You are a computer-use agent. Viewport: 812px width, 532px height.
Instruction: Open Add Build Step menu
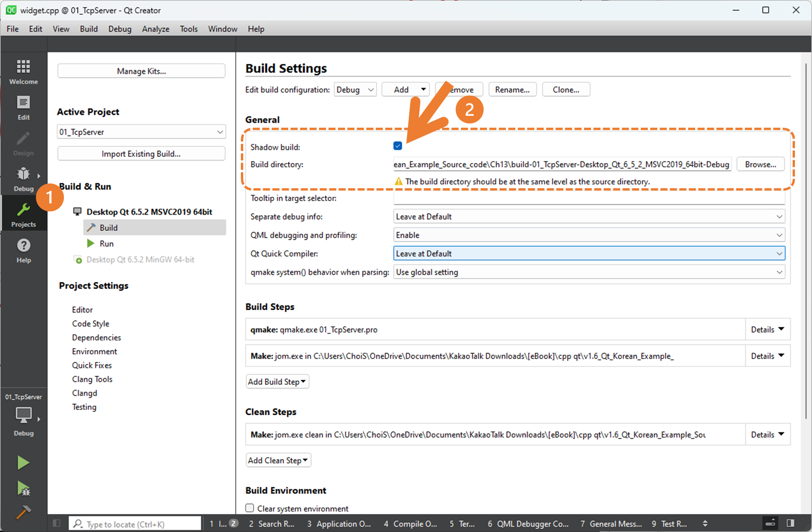[x=277, y=382]
